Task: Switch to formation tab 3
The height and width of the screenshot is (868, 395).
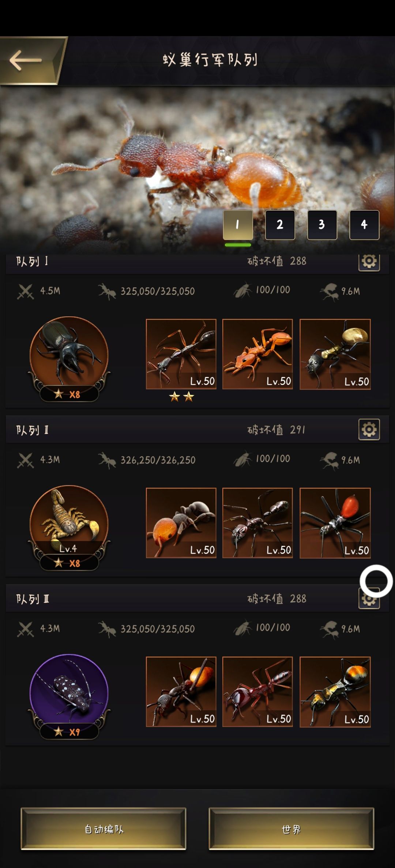Action: tap(322, 225)
